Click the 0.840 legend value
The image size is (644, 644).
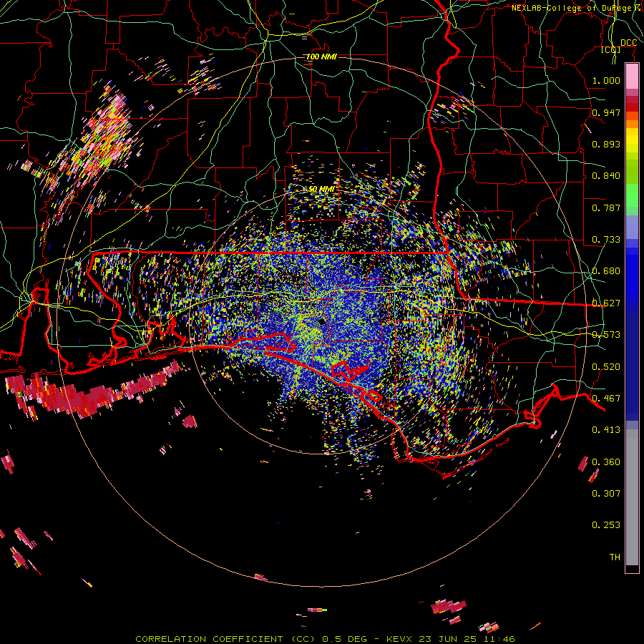tap(606, 176)
